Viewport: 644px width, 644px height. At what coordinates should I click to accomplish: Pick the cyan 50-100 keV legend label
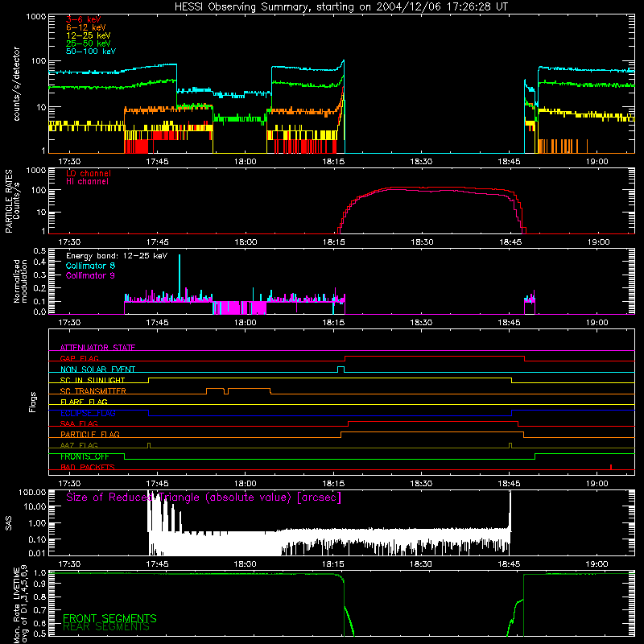click(x=91, y=52)
